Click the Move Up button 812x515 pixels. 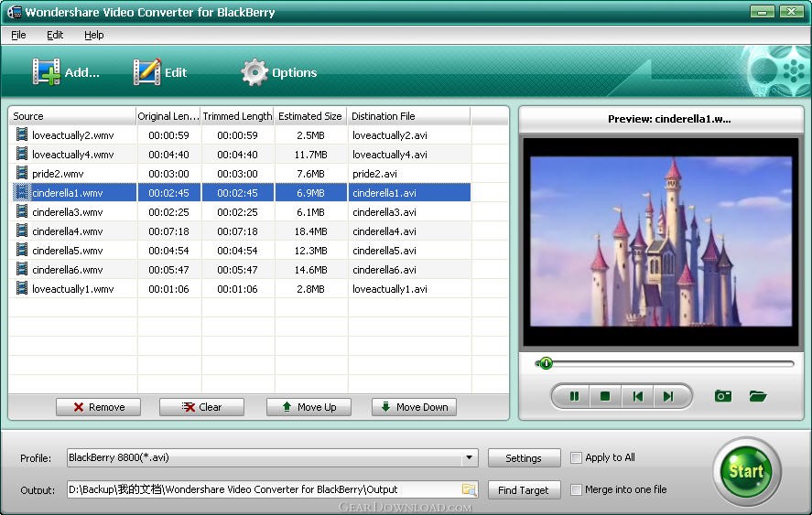[309, 407]
